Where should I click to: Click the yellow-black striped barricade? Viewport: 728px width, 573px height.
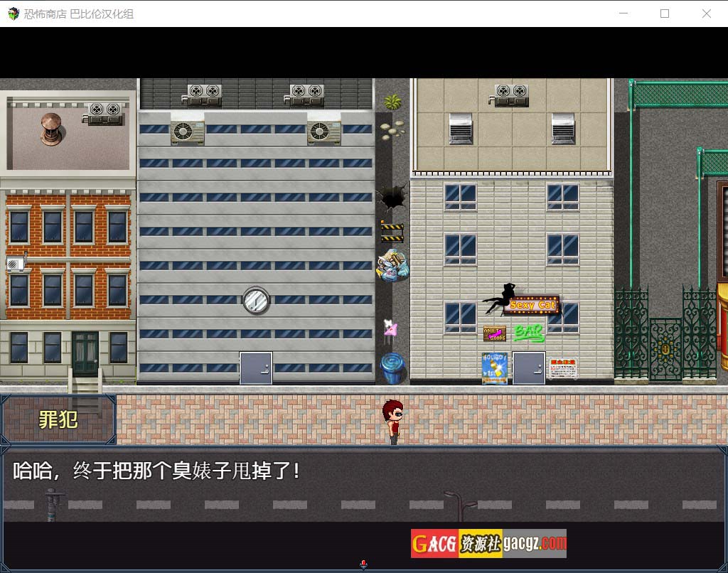coord(392,231)
